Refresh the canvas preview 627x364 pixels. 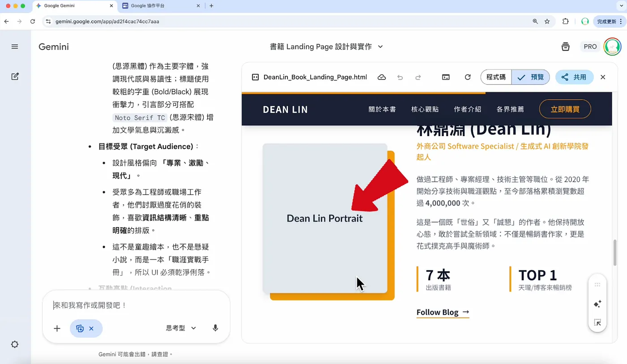(x=468, y=77)
